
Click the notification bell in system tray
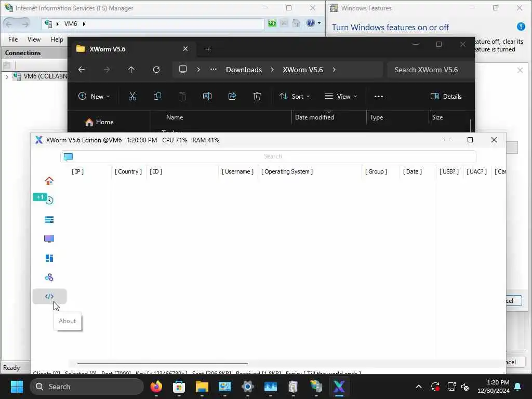coord(518,387)
